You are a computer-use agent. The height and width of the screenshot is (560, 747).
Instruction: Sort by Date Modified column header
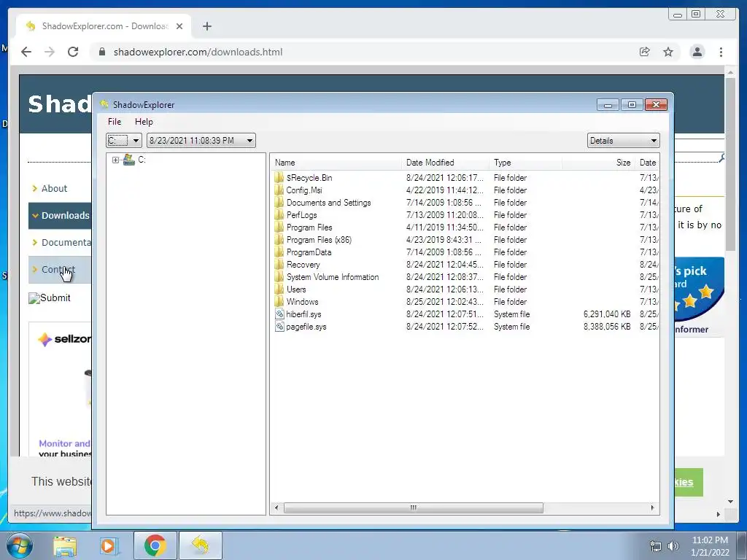(446, 163)
